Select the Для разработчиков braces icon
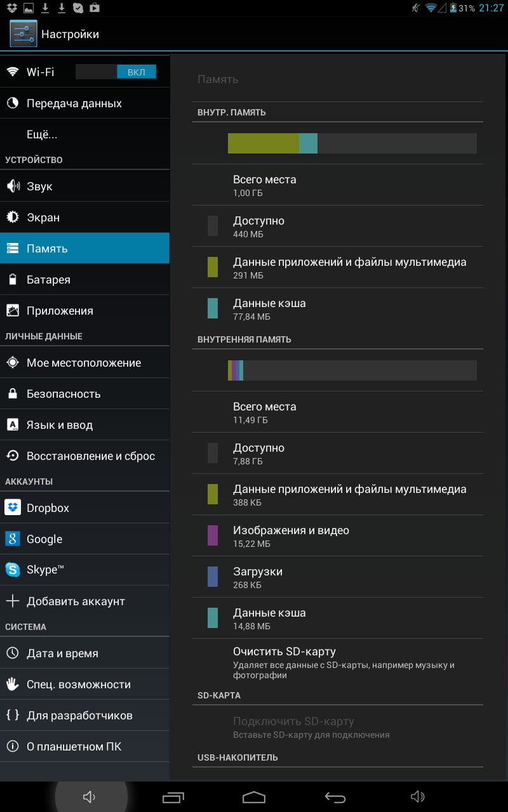Screen dimensions: 508x812 click(x=12, y=715)
